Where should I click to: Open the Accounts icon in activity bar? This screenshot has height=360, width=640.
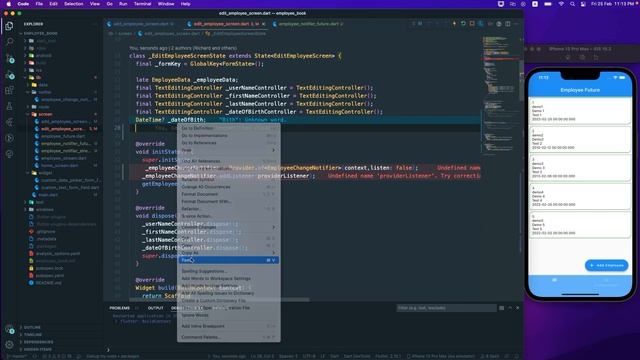pyautogui.click(x=9, y=329)
